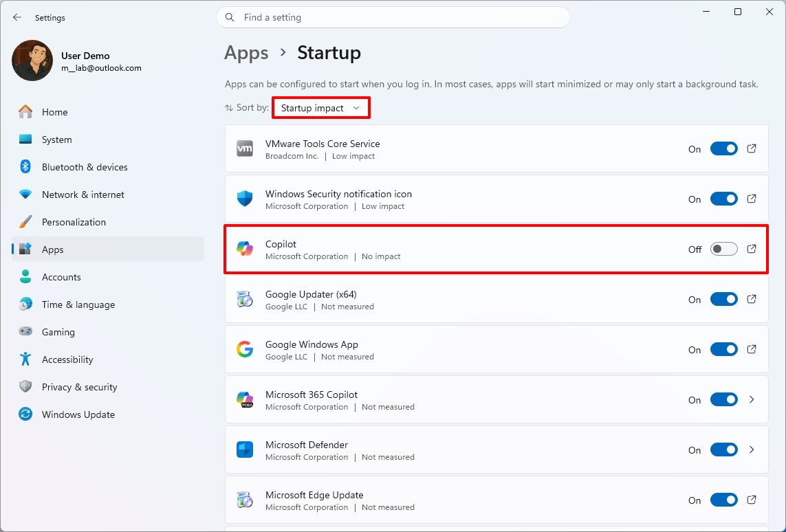Click the VMware Tools Core Service icon
This screenshot has height=532, width=786.
click(x=245, y=148)
